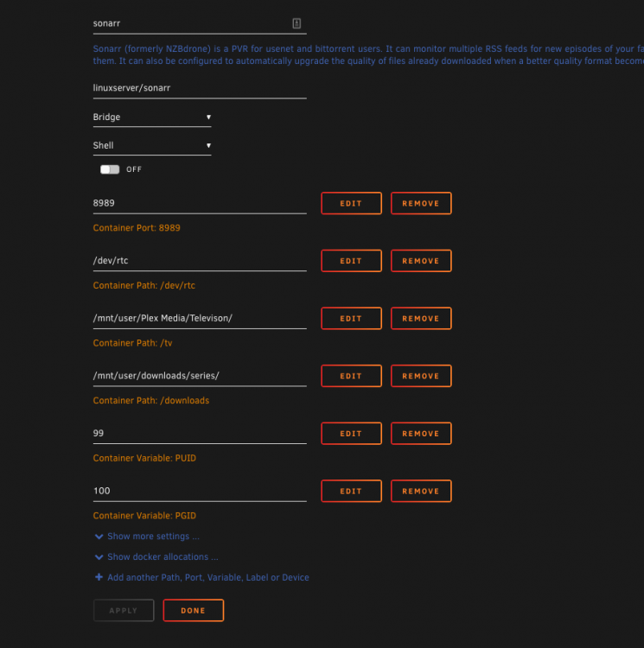644x648 pixels.
Task: Click the Container Variable: PUID label
Action: click(144, 458)
